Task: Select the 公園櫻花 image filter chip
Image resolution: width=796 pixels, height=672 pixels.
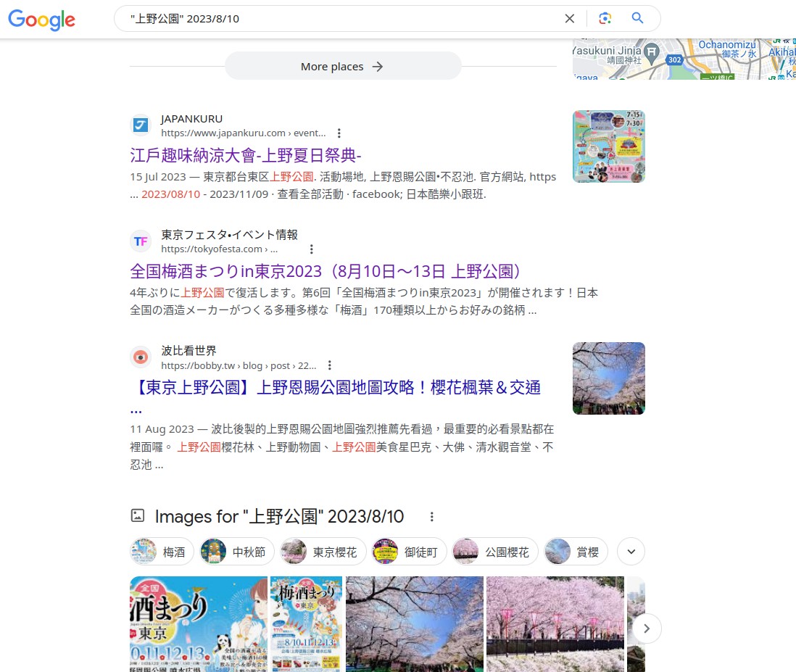Action: [x=495, y=552]
